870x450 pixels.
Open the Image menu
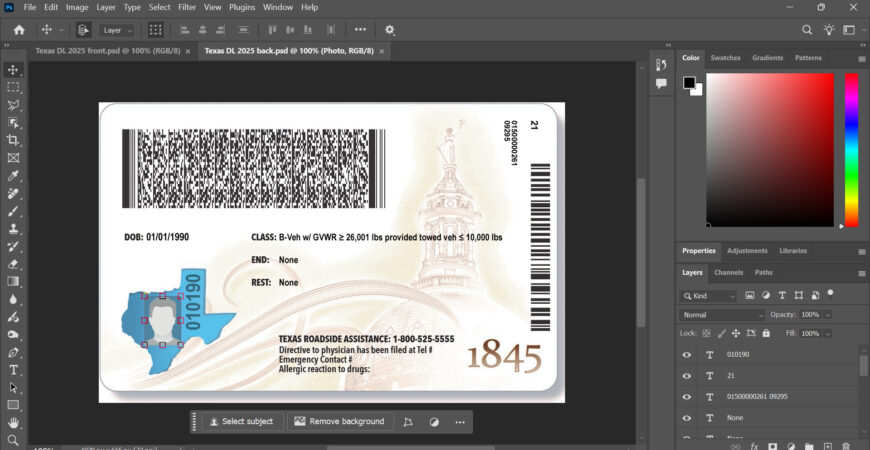(77, 7)
